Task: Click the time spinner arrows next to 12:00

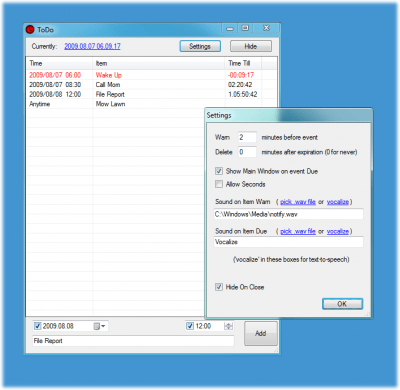Action: [x=229, y=326]
